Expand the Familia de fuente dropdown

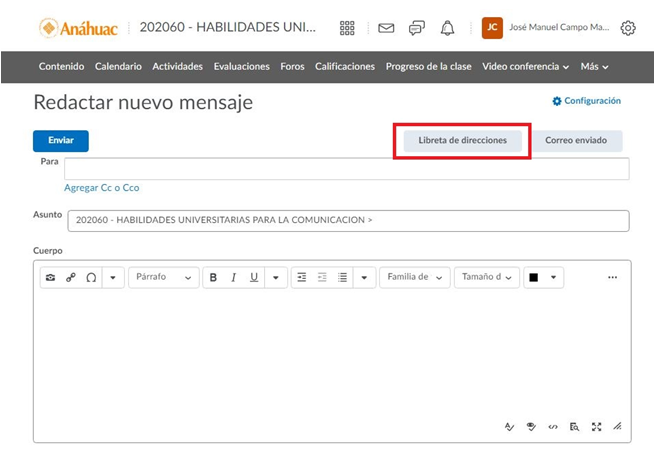click(414, 277)
